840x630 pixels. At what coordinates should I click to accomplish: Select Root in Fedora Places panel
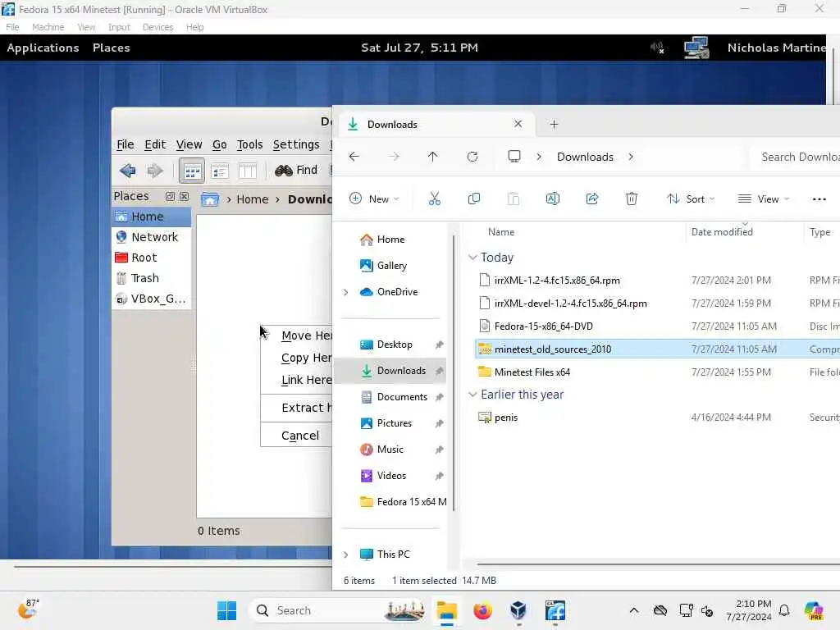[x=152, y=258]
